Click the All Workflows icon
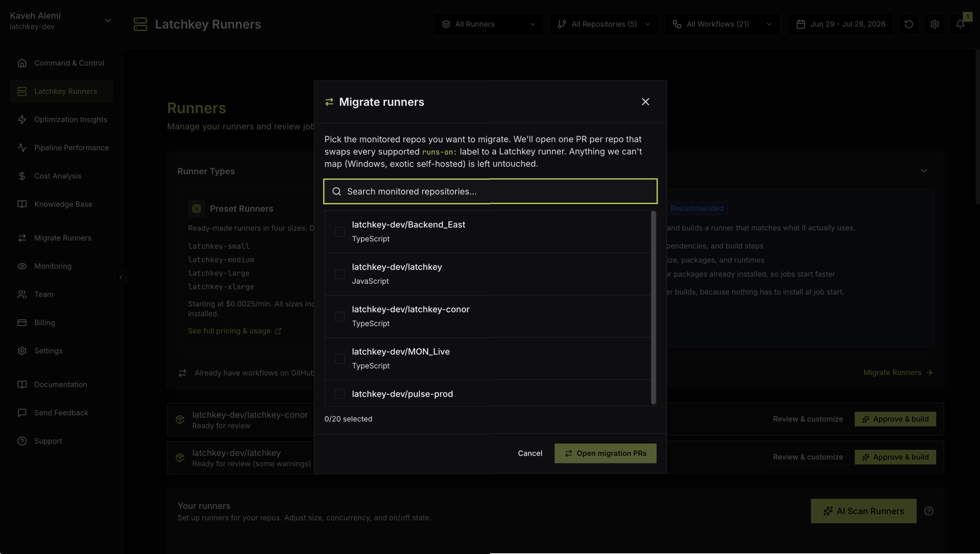 [x=677, y=24]
